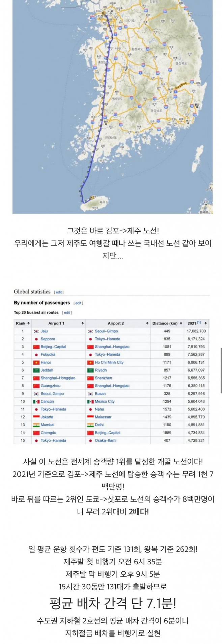Viewport: 222px width, 644px height.
Task: Sort by Airport 2 column arrows
Action: [x=147, y=324]
